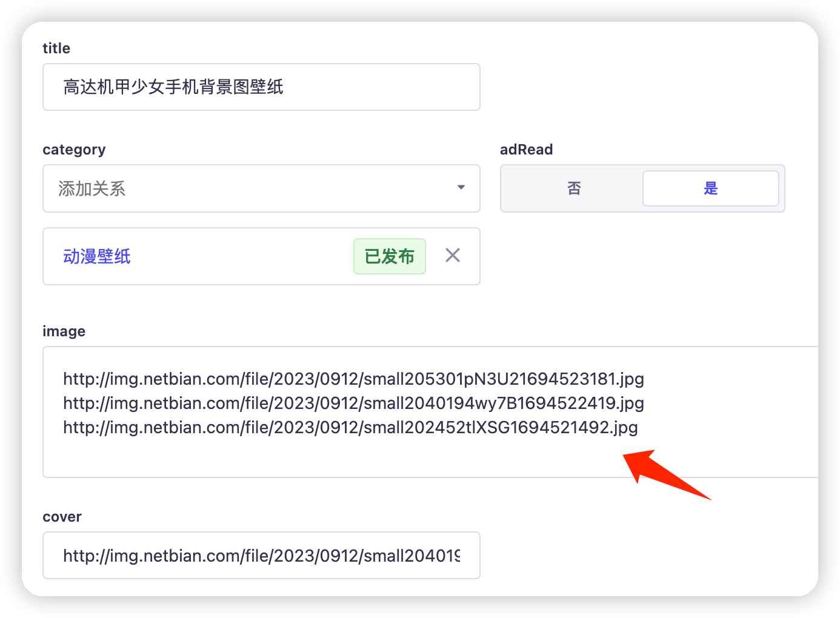The width and height of the screenshot is (840, 618).
Task: Remove the 动漫壁纸 relation with X icon
Action: (x=452, y=256)
